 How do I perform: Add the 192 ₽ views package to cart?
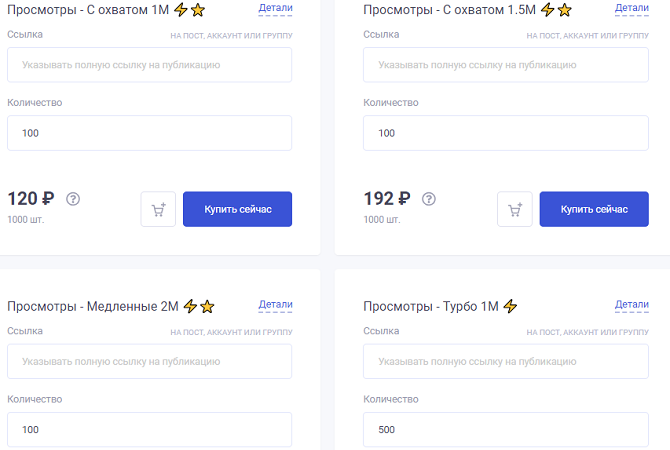[x=514, y=209]
